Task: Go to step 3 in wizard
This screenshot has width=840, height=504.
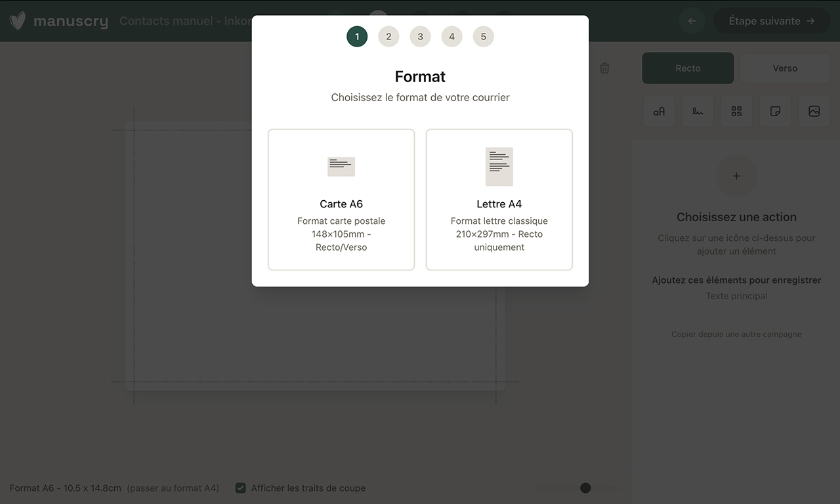Action: point(420,37)
